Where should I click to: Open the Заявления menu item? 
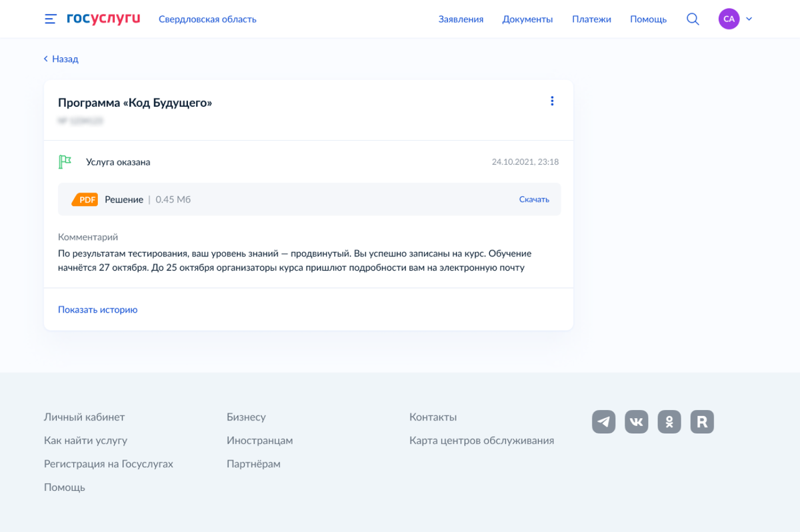[461, 19]
